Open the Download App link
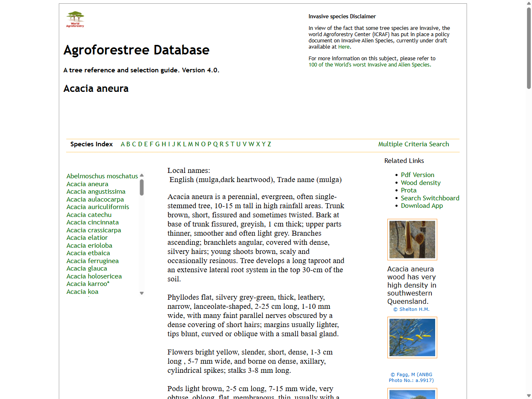 pos(422,206)
